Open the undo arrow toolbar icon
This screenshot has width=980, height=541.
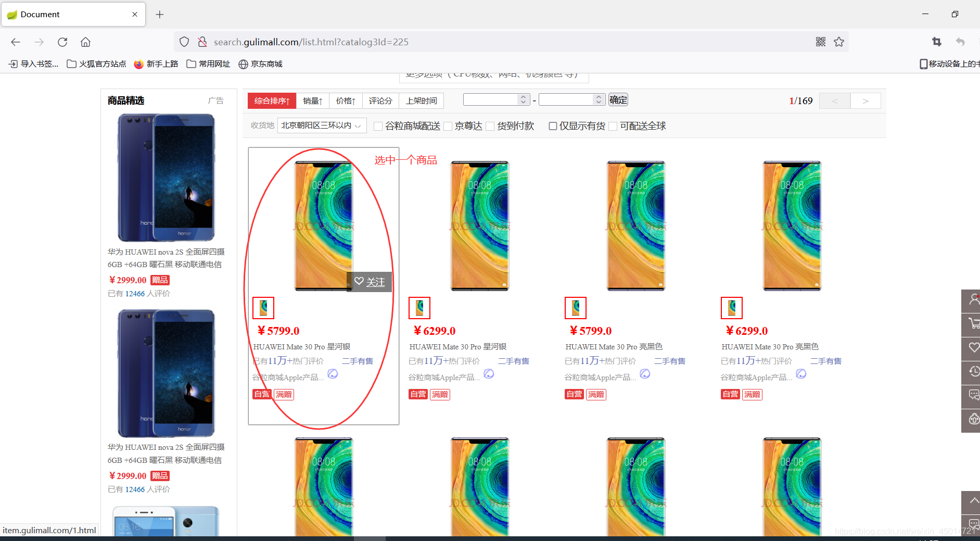point(960,42)
